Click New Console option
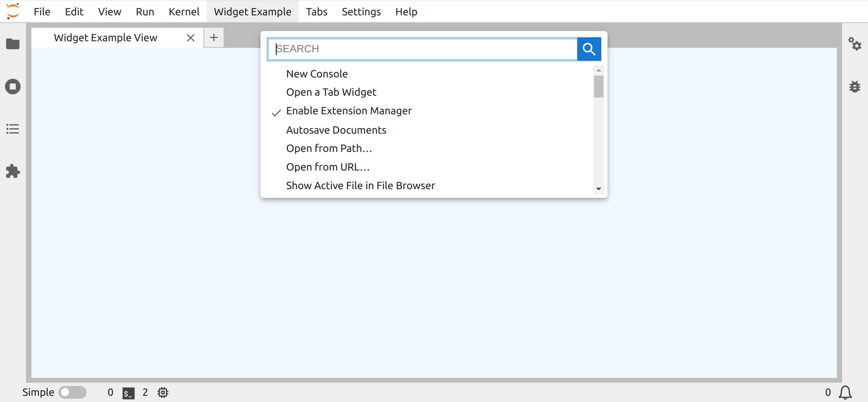Viewport: 868px width, 402px height. click(317, 73)
